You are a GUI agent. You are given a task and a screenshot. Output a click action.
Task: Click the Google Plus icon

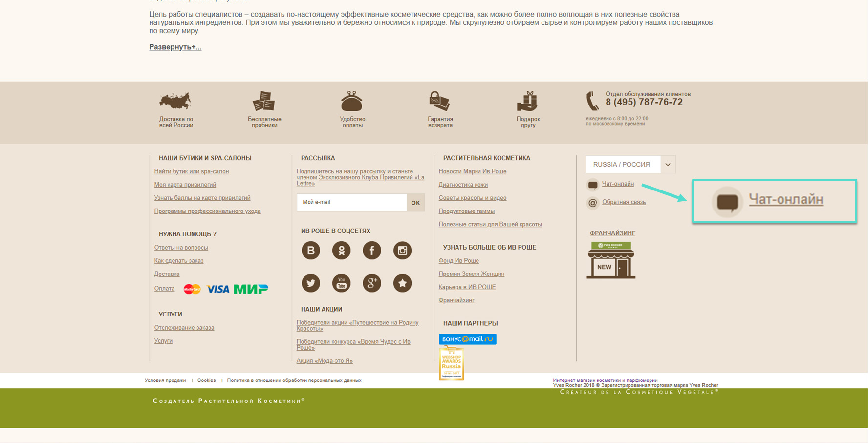pos(372,283)
